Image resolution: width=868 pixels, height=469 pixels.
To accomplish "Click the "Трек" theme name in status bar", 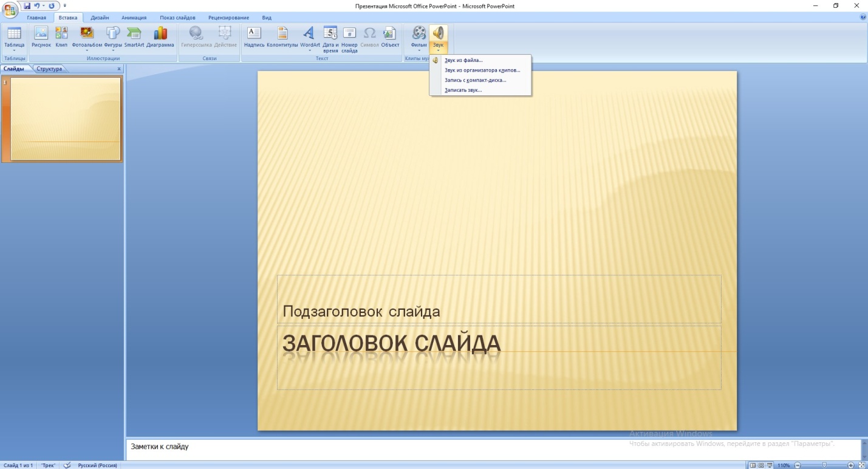I will click(x=48, y=465).
